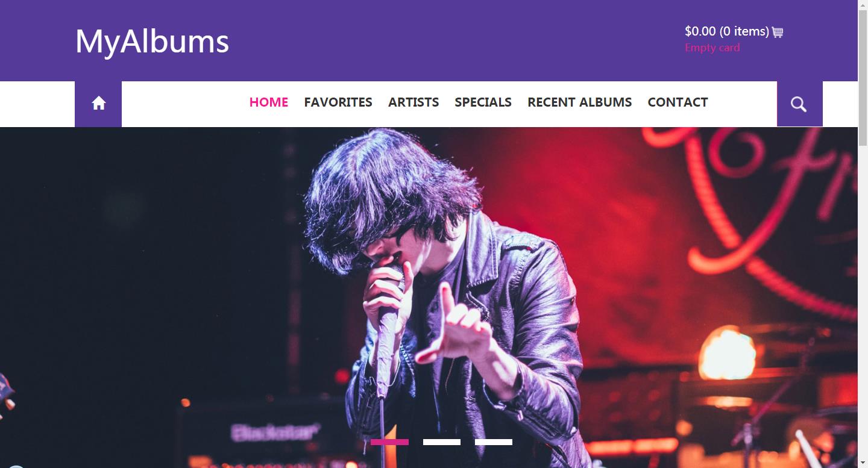The image size is (868, 468).
Task: Switch to the second carousel slide indicator
Action: click(x=442, y=442)
